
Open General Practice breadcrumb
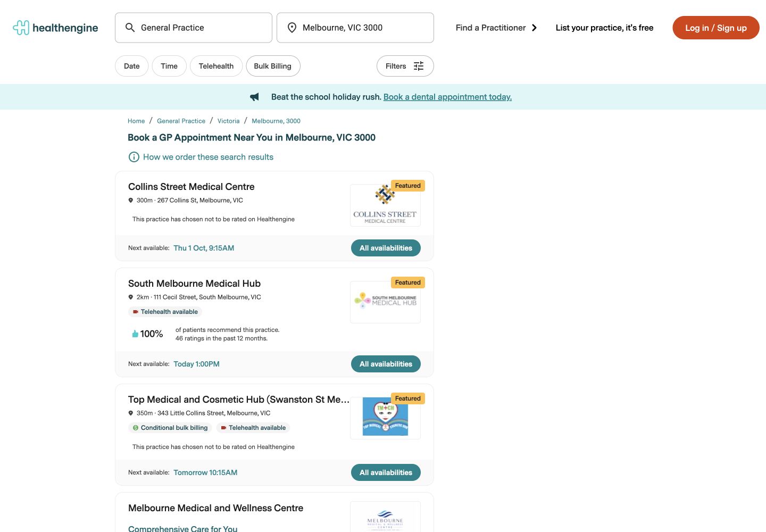pyautogui.click(x=181, y=121)
